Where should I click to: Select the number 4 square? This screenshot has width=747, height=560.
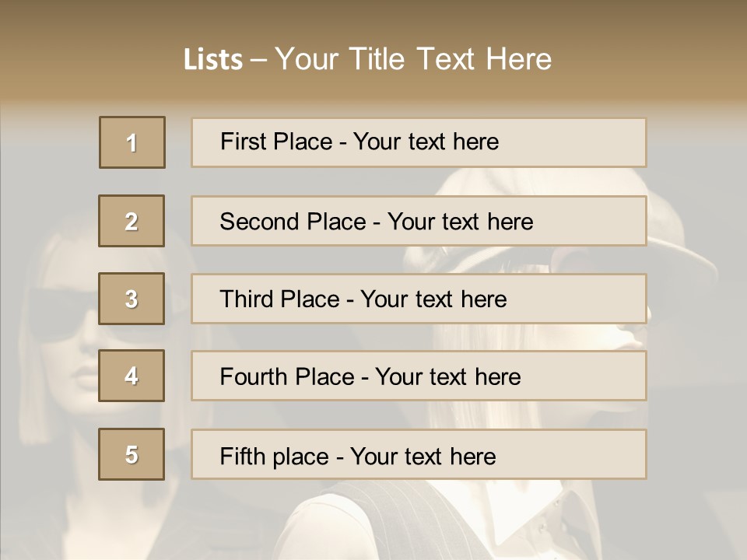(132, 376)
